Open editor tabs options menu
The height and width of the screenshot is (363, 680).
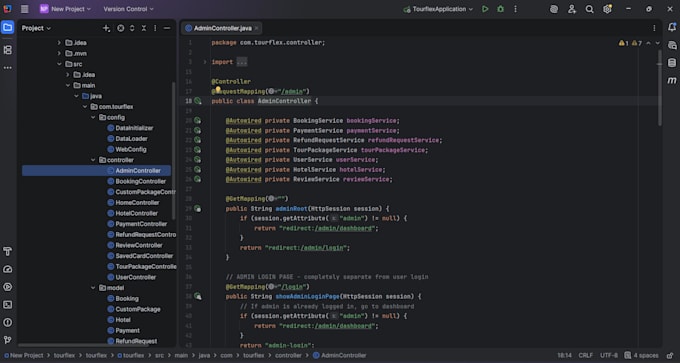point(654,28)
